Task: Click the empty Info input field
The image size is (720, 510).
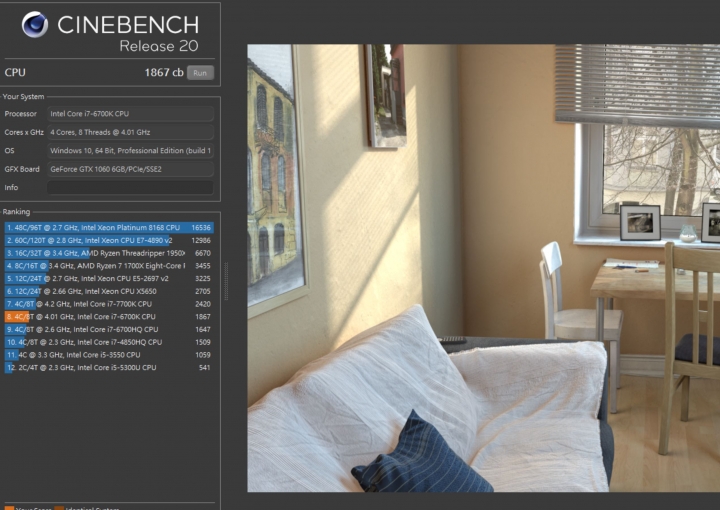Action: click(130, 187)
